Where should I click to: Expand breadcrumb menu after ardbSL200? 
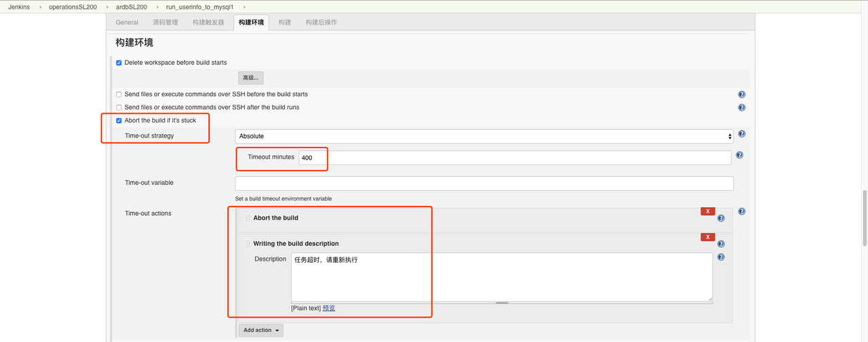tap(157, 7)
